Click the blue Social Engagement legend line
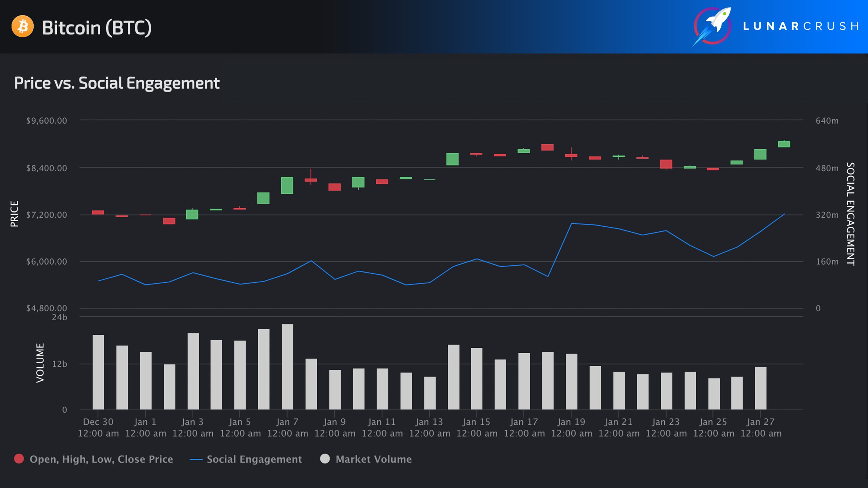868x488 pixels. coord(196,459)
